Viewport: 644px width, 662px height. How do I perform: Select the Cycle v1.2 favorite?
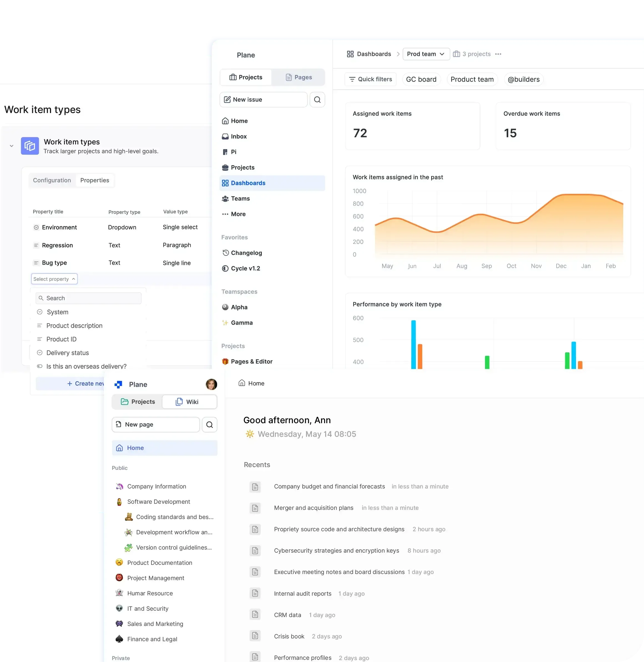point(245,268)
